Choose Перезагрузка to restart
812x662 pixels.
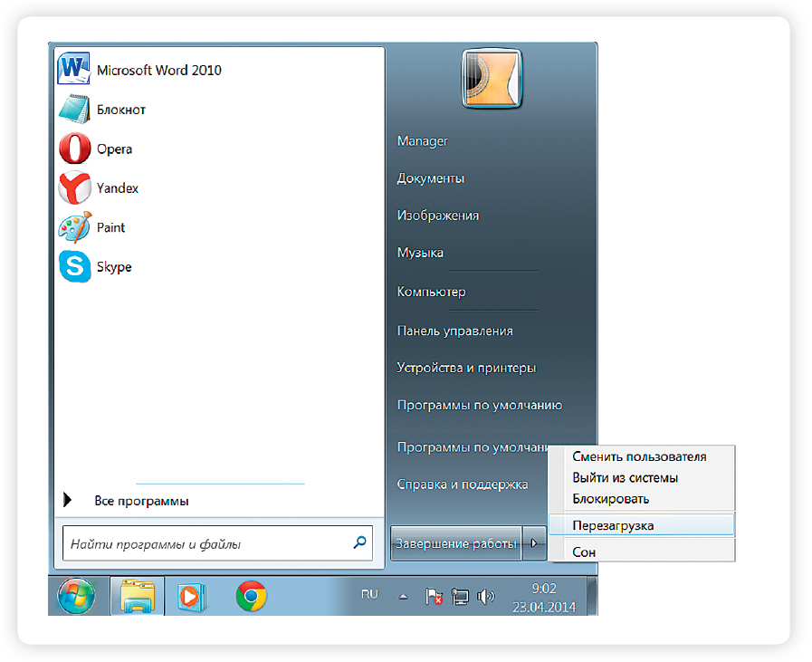[641, 525]
